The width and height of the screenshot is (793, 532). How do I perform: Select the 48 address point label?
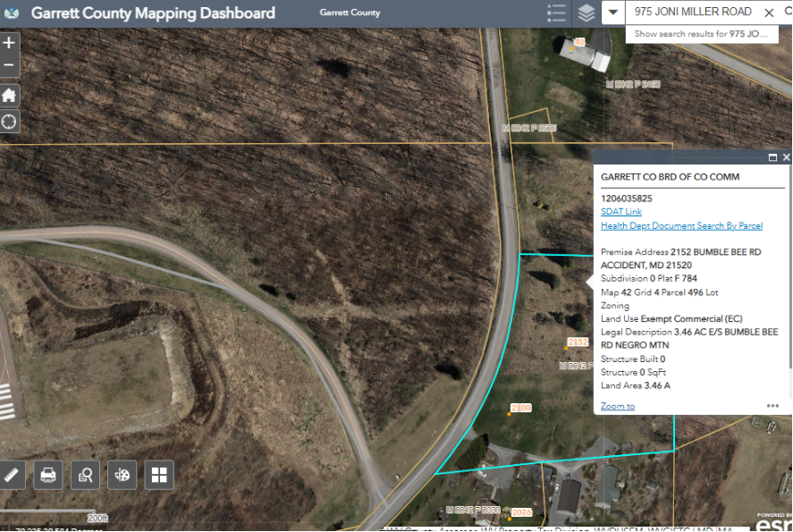[x=579, y=42]
